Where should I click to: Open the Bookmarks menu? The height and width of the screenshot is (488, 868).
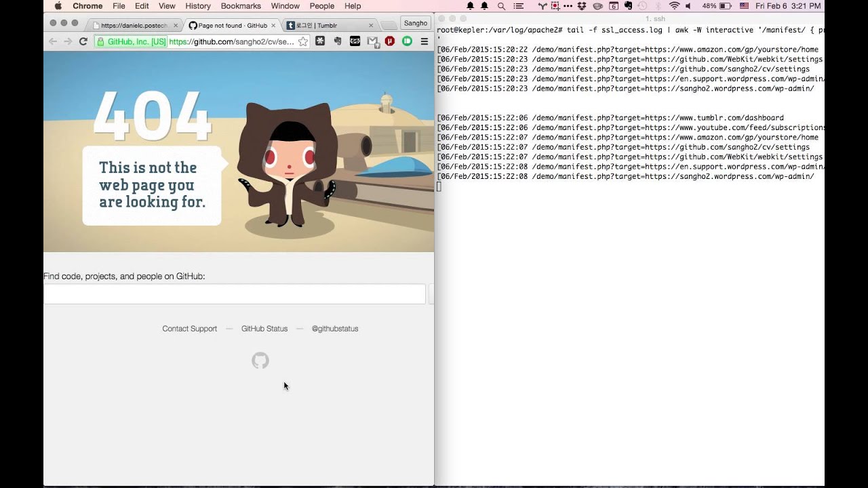pyautogui.click(x=241, y=6)
